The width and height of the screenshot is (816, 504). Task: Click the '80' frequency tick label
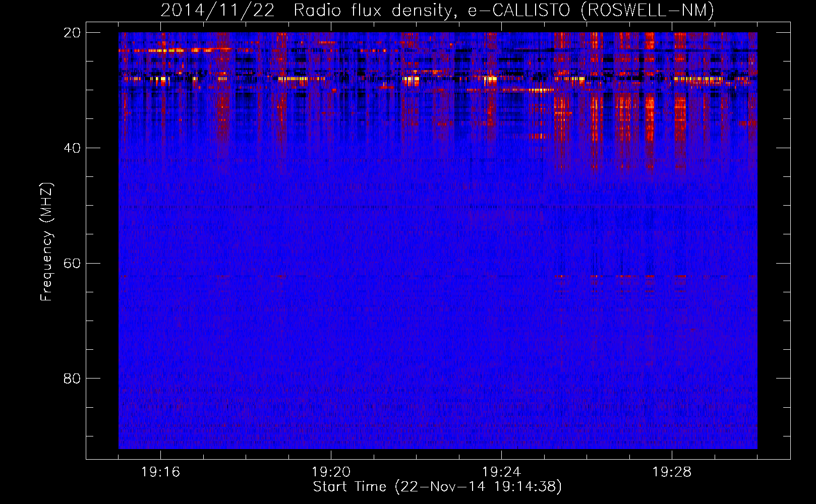point(72,379)
